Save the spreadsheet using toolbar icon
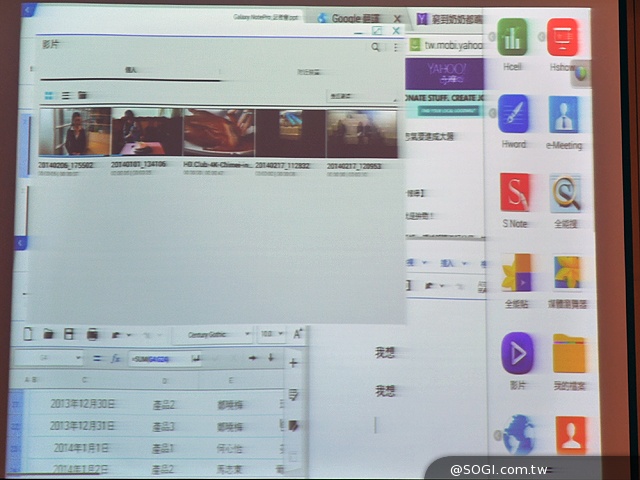Screen dimensions: 640x480 pyautogui.click(x=69, y=334)
